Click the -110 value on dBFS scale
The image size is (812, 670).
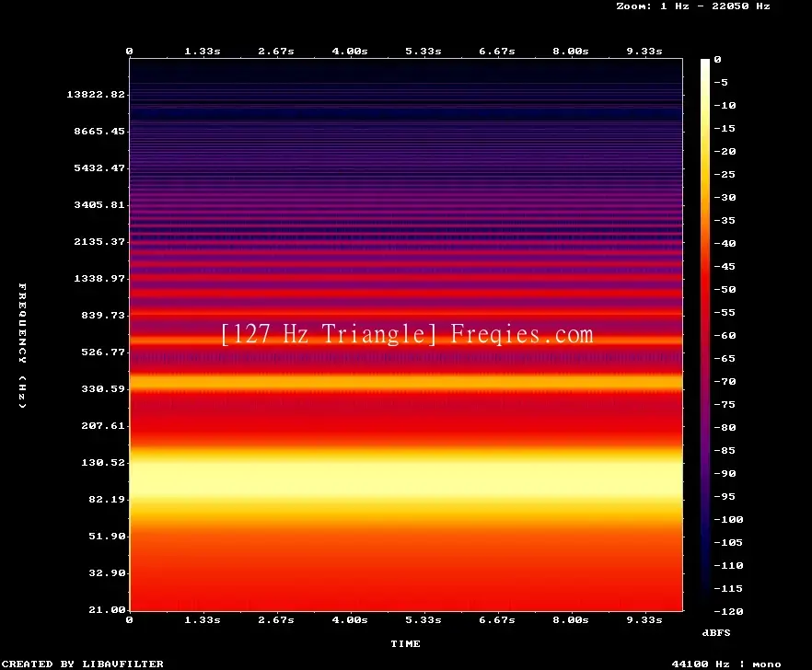click(728, 565)
